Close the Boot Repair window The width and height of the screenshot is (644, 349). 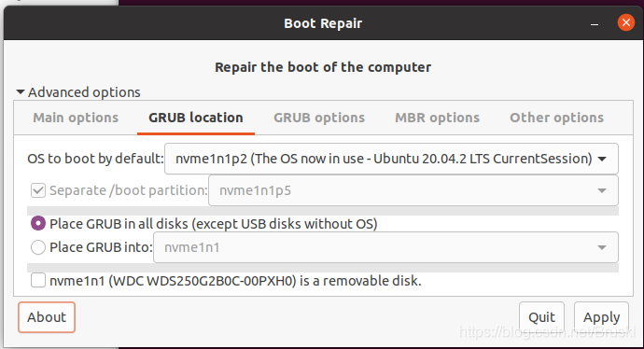tap(626, 22)
